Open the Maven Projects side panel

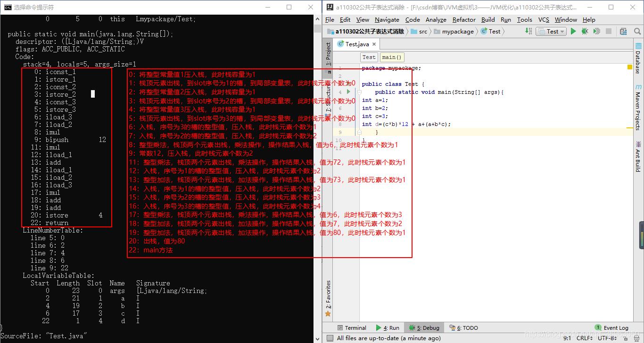tap(638, 108)
